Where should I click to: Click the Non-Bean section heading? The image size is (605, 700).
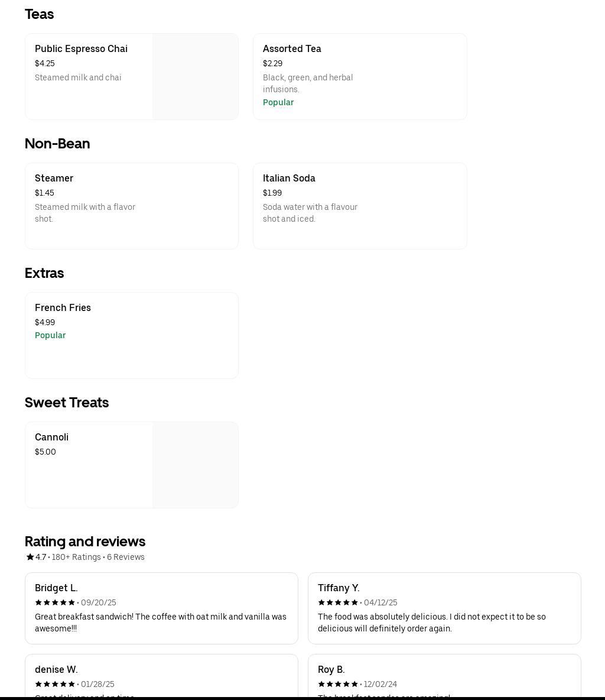pos(57,144)
